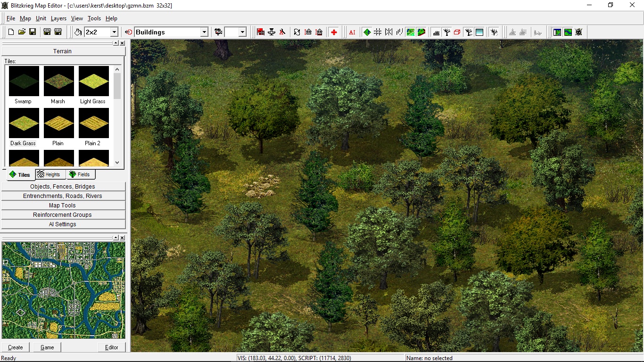
Task: Click the minimap preview image
Action: tap(64, 290)
